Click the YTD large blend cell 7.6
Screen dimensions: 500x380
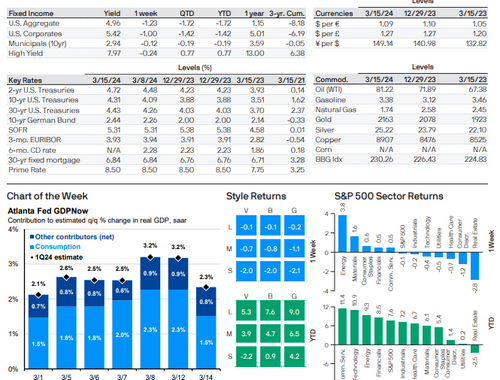(x=270, y=312)
